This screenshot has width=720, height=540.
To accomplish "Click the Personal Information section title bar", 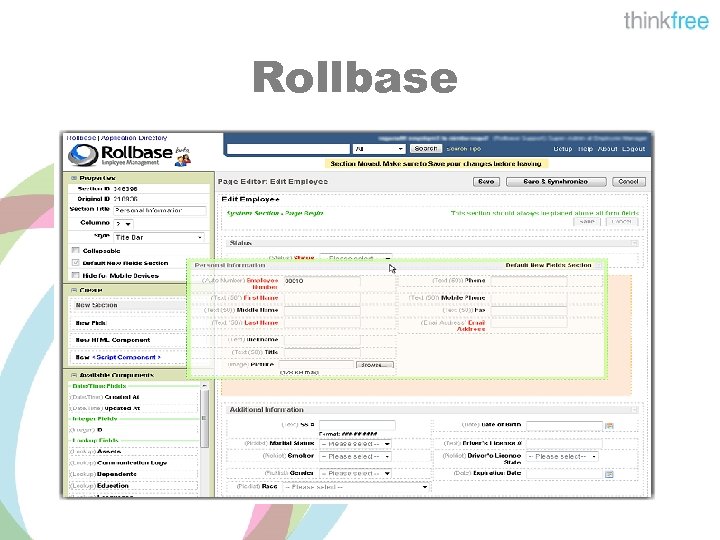I will coord(397,265).
